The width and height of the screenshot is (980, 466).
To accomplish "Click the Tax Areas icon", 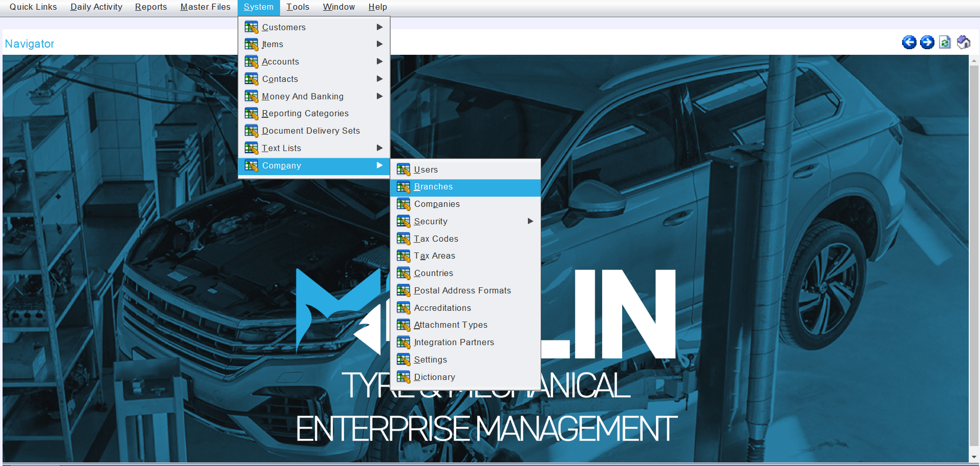I will (403, 256).
